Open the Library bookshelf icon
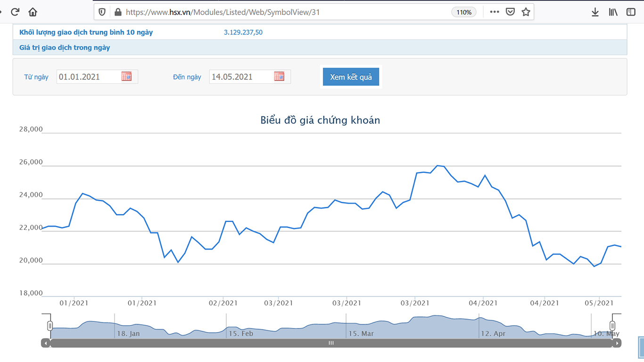 tap(613, 12)
